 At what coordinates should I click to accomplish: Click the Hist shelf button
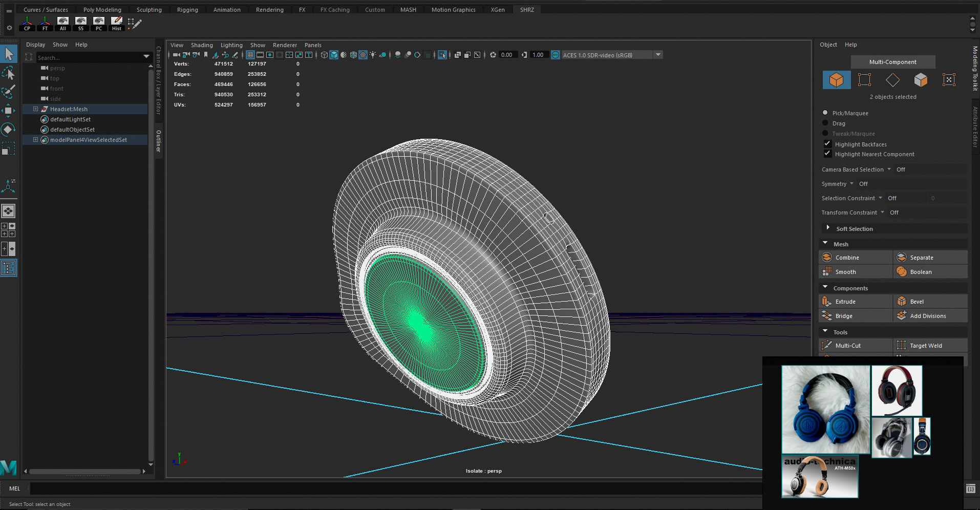pyautogui.click(x=117, y=24)
